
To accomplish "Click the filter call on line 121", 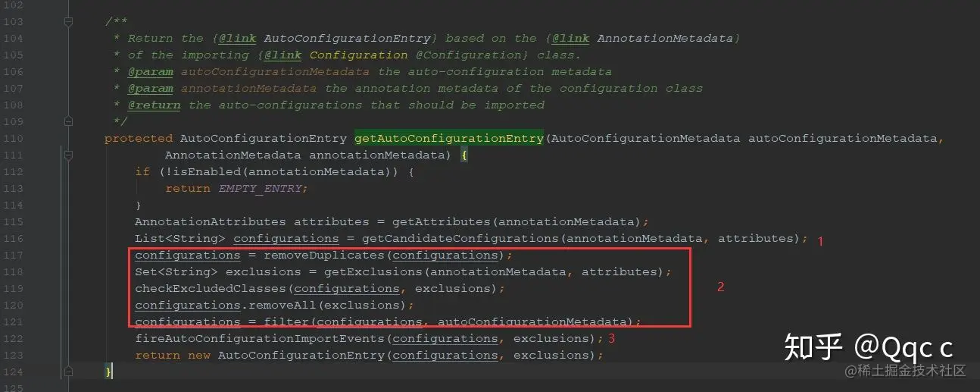I will (x=286, y=321).
